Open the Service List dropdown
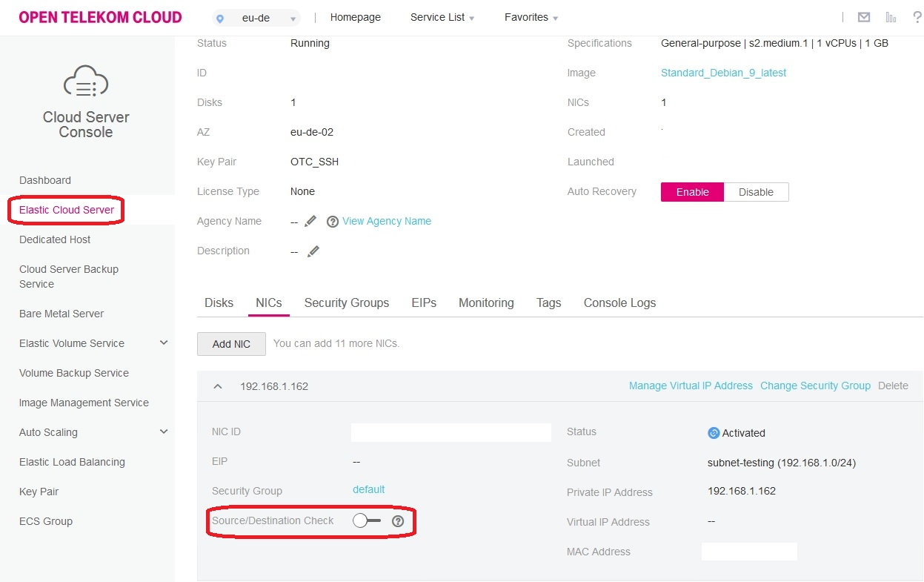 442,17
